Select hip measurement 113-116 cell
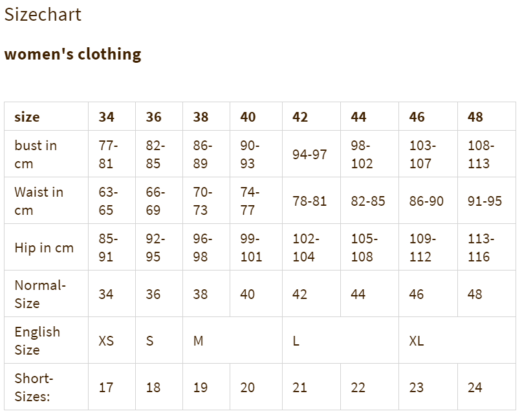 486,247
